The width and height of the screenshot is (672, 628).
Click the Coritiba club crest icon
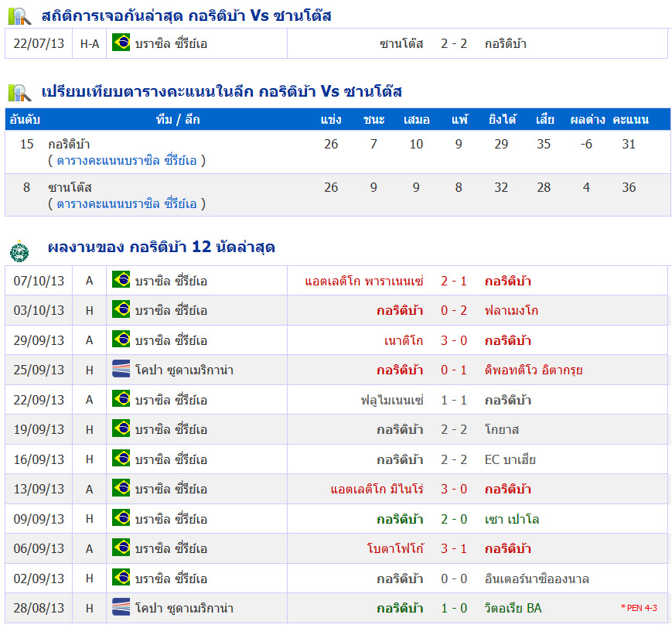(x=19, y=251)
